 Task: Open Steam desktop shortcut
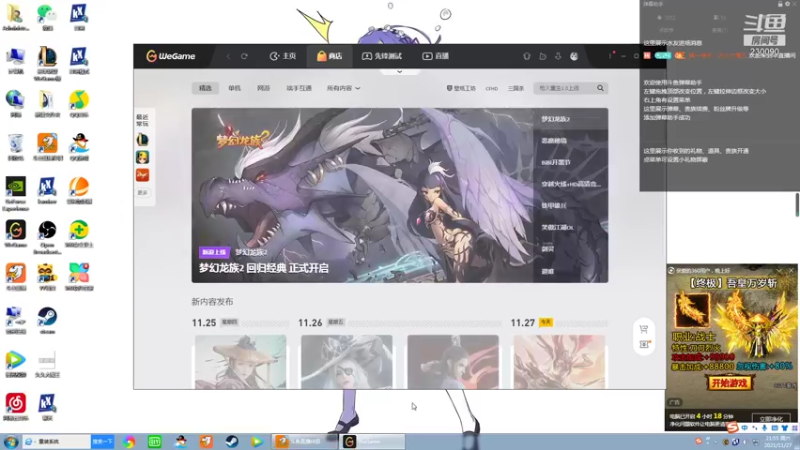tap(47, 320)
